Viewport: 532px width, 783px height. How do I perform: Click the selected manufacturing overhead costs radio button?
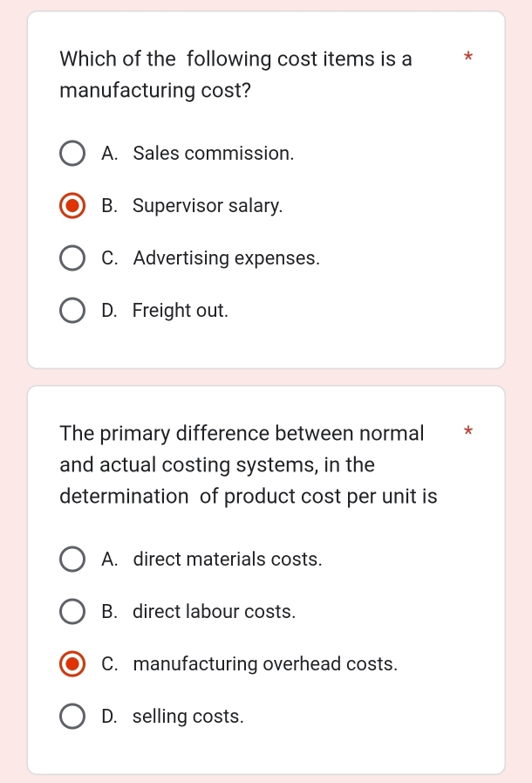[72, 664]
